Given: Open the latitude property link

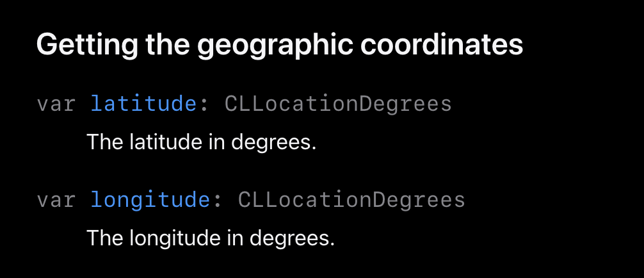Looking at the screenshot, I should coord(143,104).
